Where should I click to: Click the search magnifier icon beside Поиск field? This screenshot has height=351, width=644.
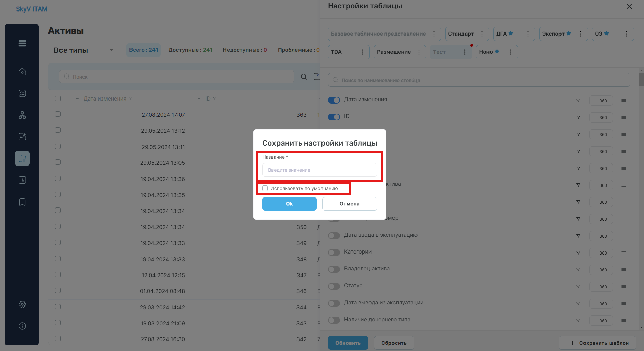[x=304, y=77]
